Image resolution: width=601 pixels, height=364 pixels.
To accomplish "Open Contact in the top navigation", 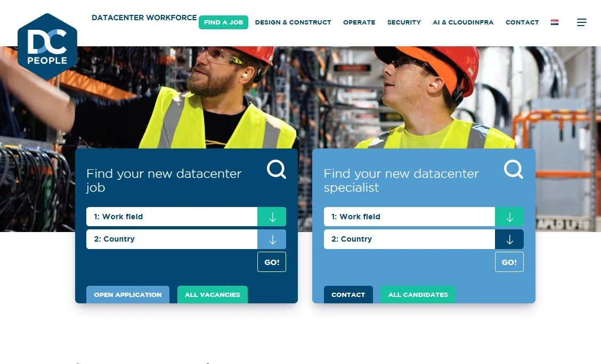I will coord(522,22).
